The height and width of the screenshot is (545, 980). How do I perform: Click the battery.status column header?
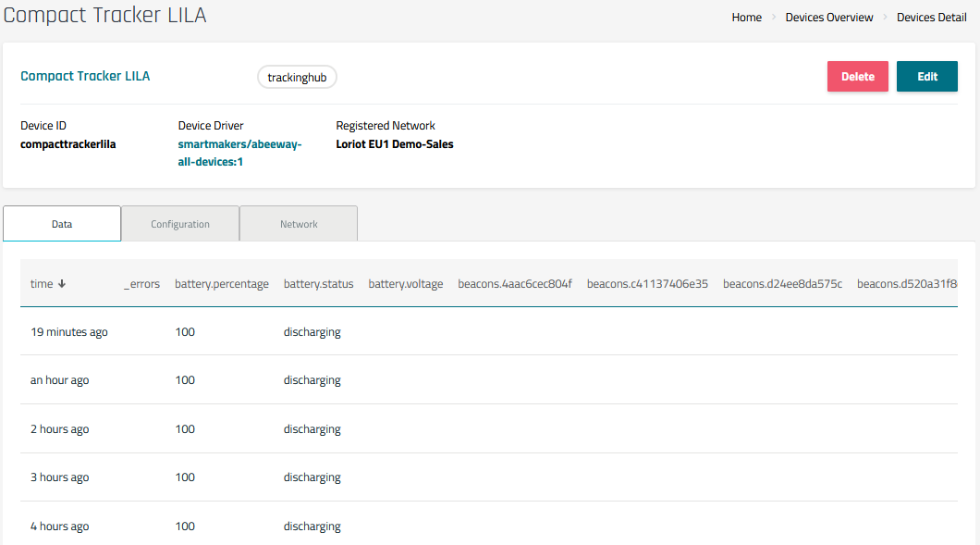tap(318, 284)
